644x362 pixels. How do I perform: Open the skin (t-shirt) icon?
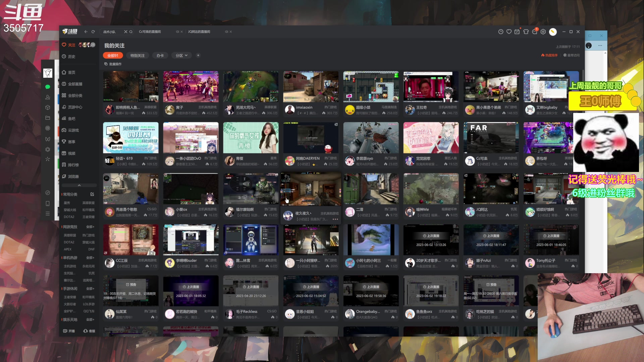(526, 32)
